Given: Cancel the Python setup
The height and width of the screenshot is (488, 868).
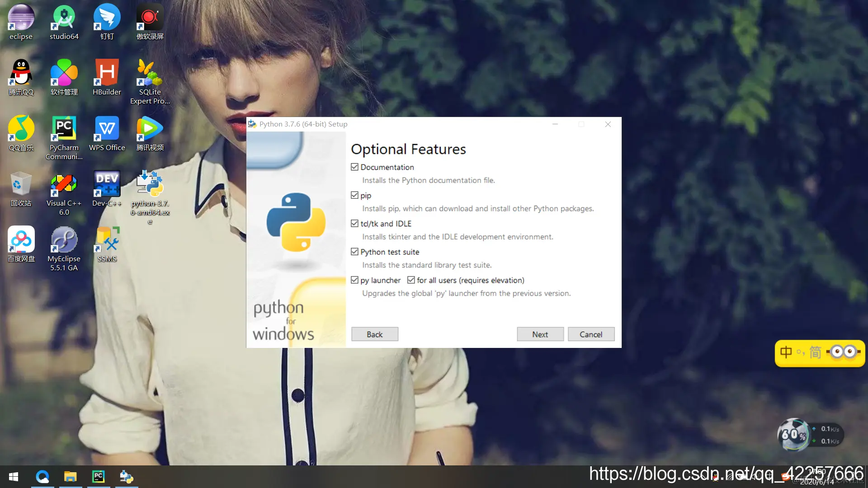Looking at the screenshot, I should [590, 334].
